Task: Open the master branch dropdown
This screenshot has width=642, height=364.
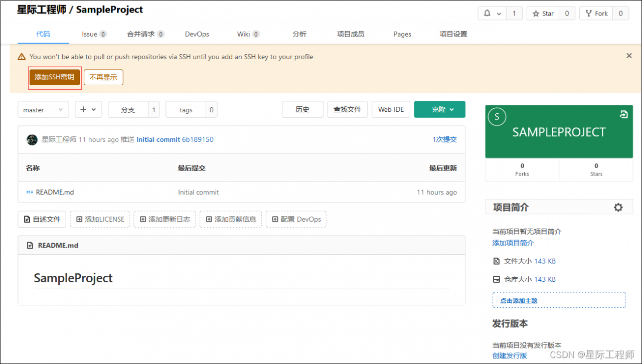Action: [43, 110]
